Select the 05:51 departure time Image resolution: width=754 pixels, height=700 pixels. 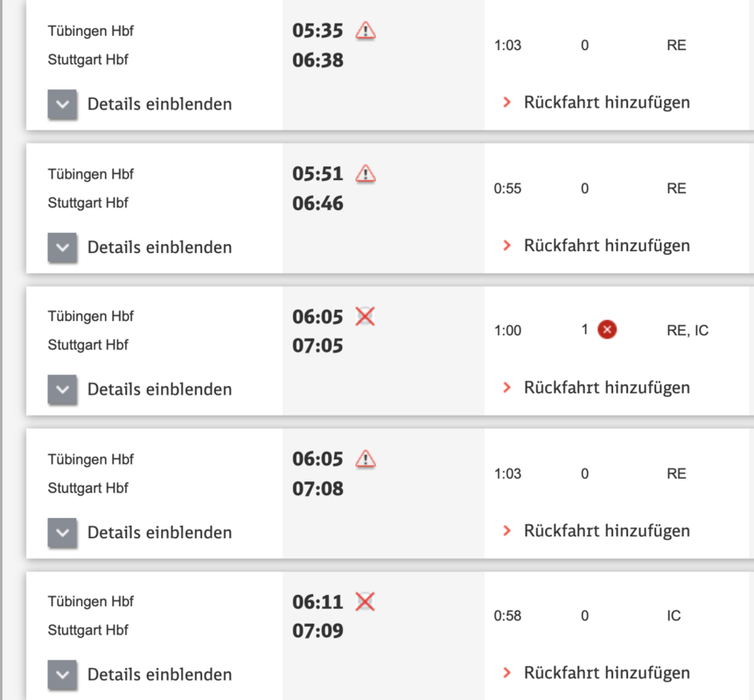(x=318, y=174)
